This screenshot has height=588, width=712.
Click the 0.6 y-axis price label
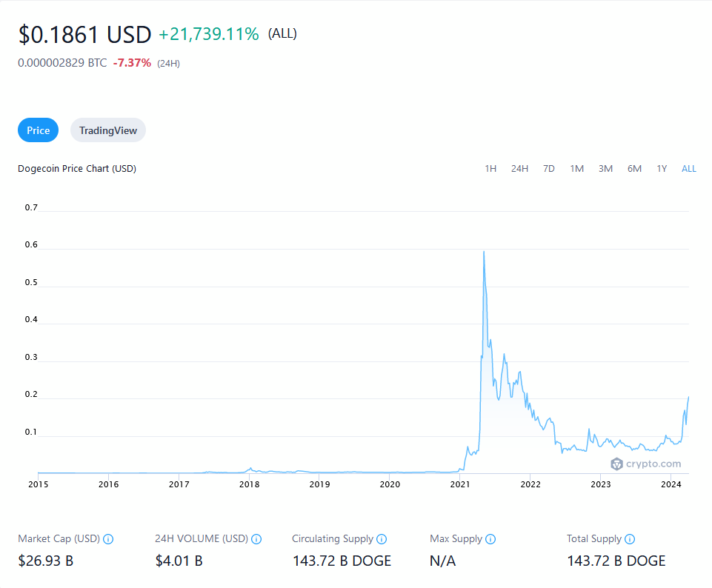click(31, 245)
